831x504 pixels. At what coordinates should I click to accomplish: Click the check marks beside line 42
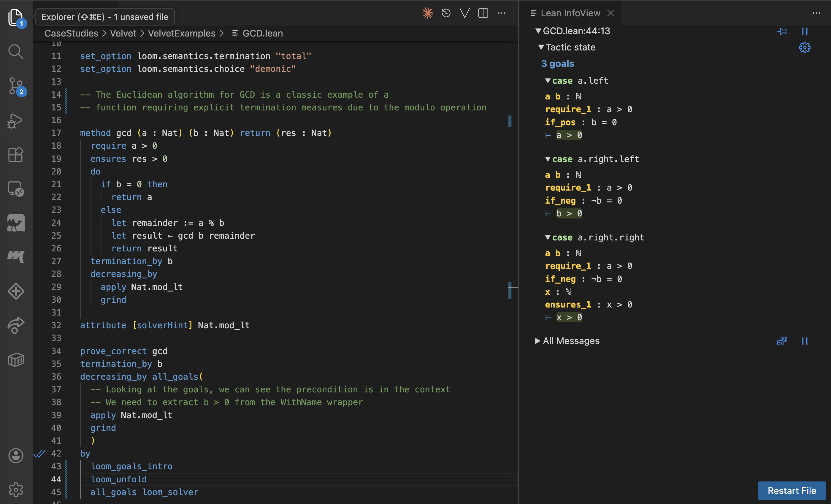coord(39,454)
